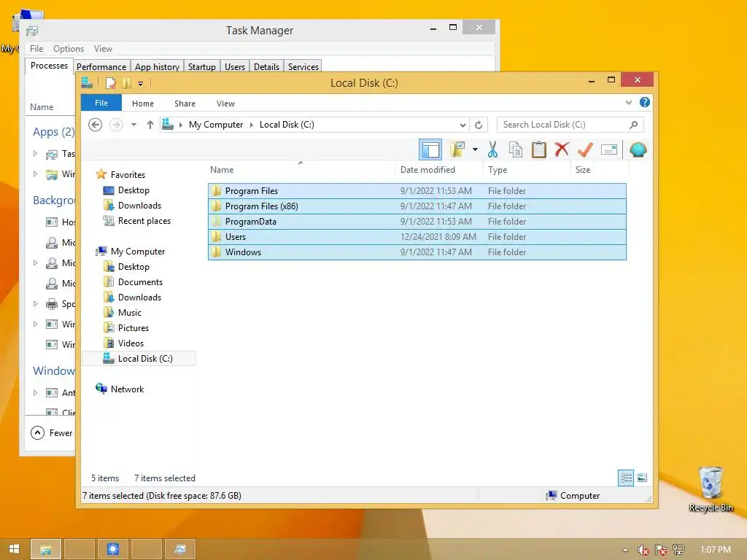Click the Email envelope toolbar icon
The height and width of the screenshot is (560, 747).
(x=609, y=149)
